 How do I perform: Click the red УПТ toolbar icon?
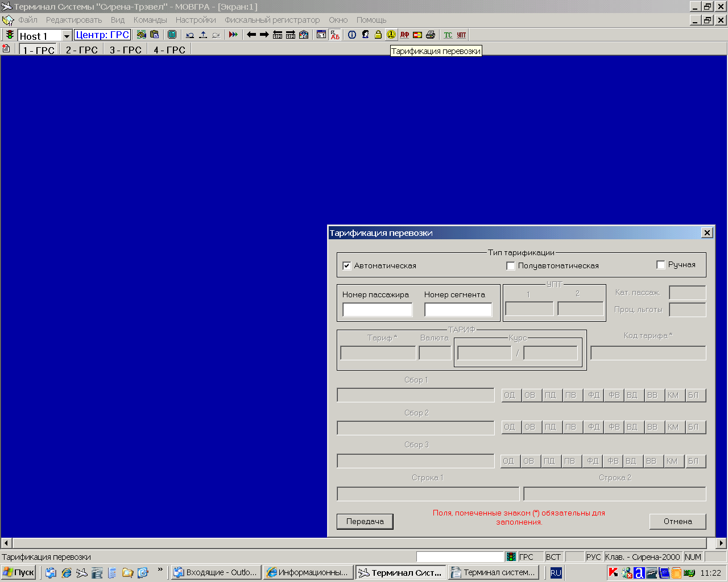tap(461, 35)
